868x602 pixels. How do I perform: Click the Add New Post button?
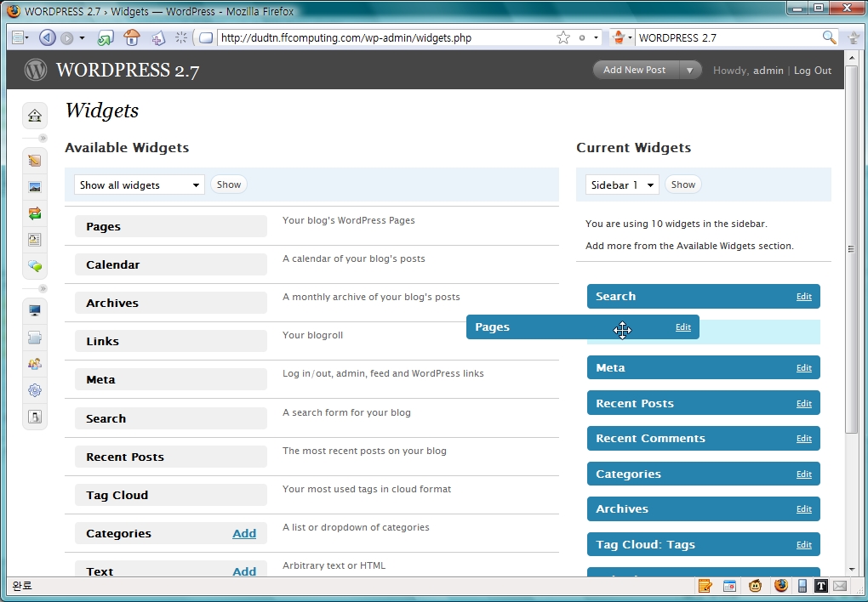coord(636,71)
